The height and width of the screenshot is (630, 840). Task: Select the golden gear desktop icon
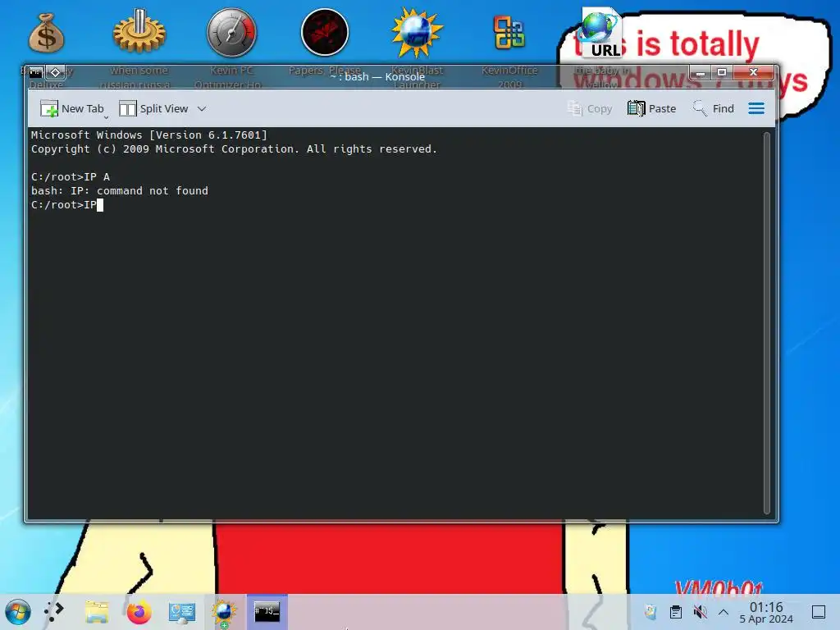click(x=139, y=32)
